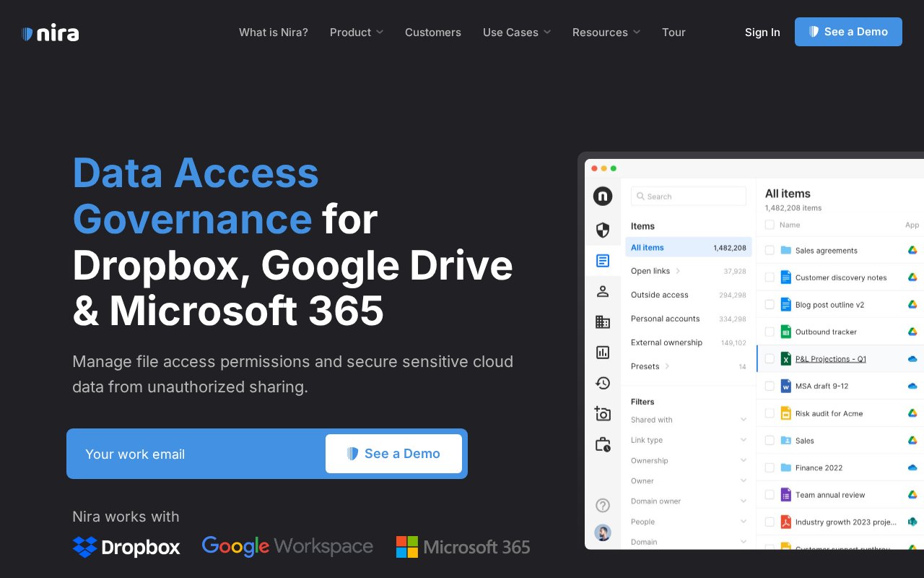Open the shield security icon in sidebar
Screen dimensions: 924x578
[x=603, y=230]
